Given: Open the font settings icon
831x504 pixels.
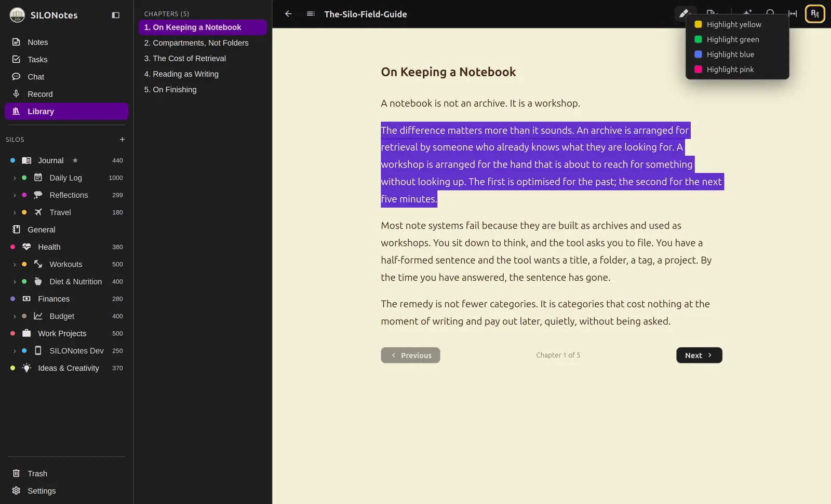Looking at the screenshot, I should coord(815,14).
